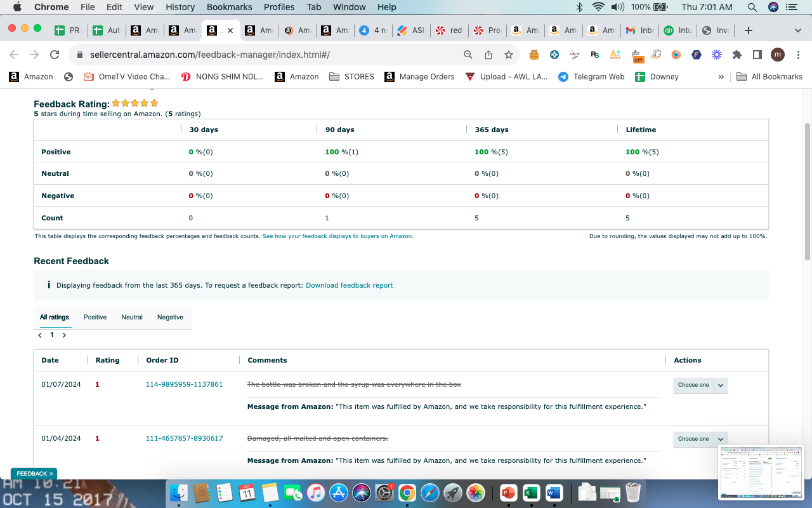
Task: Open Chrome Extensions puzzle icon
Action: click(x=737, y=55)
